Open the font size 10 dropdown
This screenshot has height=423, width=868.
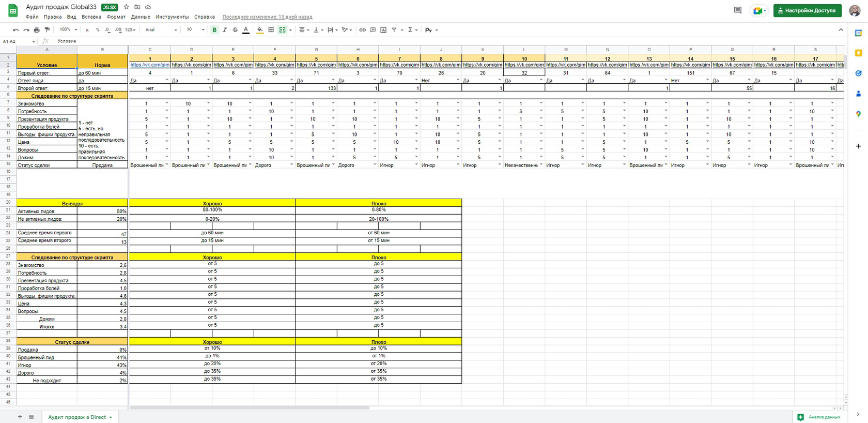(195, 30)
